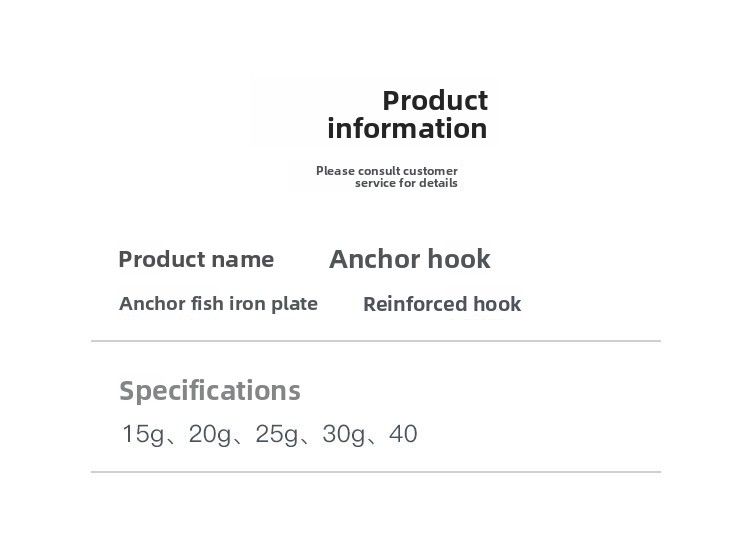Screen dimensions: 750x554
Task: Click "Please consult customer" text line
Action: (386, 171)
